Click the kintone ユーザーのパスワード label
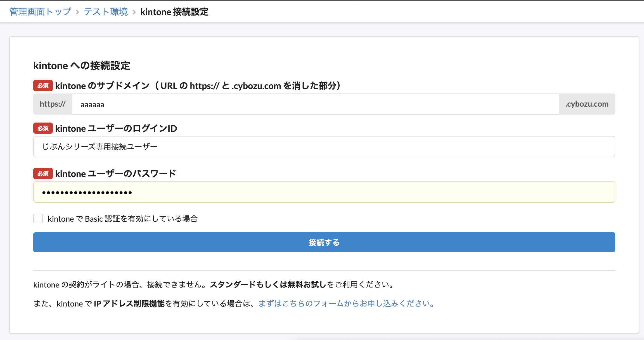This screenshot has width=644, height=340. [115, 174]
